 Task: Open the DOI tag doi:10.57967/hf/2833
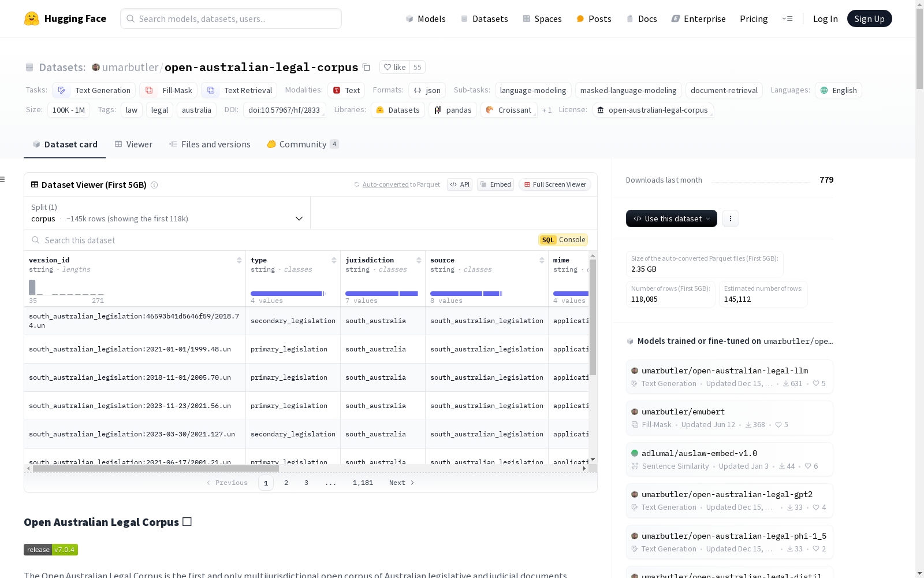pos(285,110)
